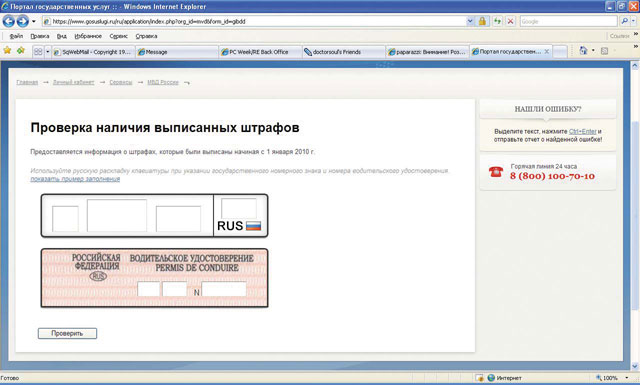Open recent pages dropdown next to Forward
640x385 pixels.
point(34,21)
